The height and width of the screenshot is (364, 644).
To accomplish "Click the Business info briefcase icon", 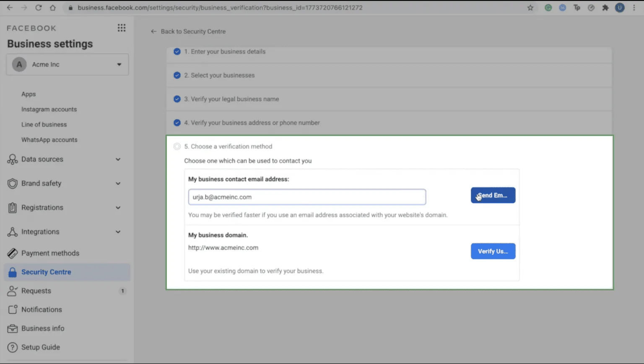I will tap(13, 328).
